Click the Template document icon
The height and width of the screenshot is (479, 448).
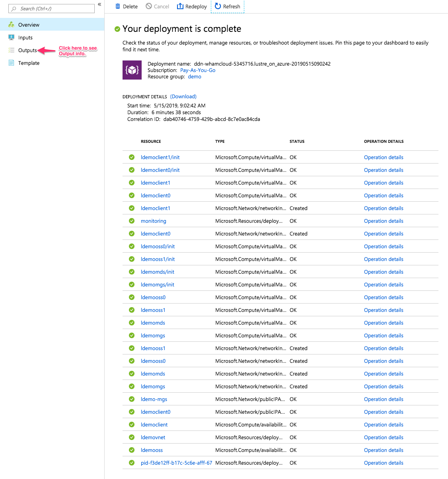coord(11,63)
